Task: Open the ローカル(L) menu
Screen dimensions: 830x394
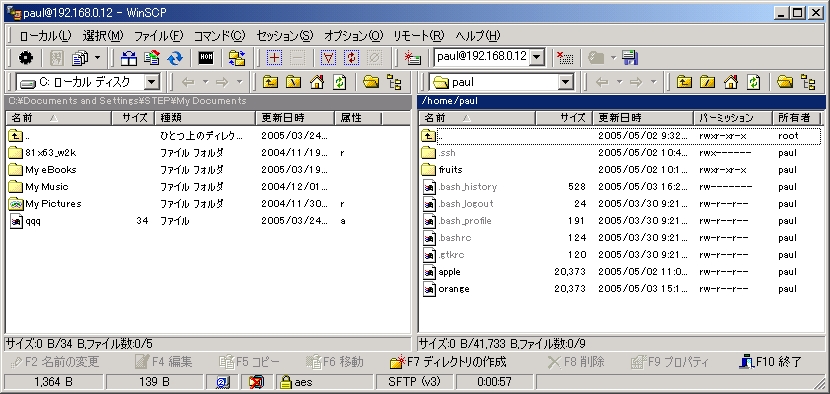Action: (x=45, y=36)
